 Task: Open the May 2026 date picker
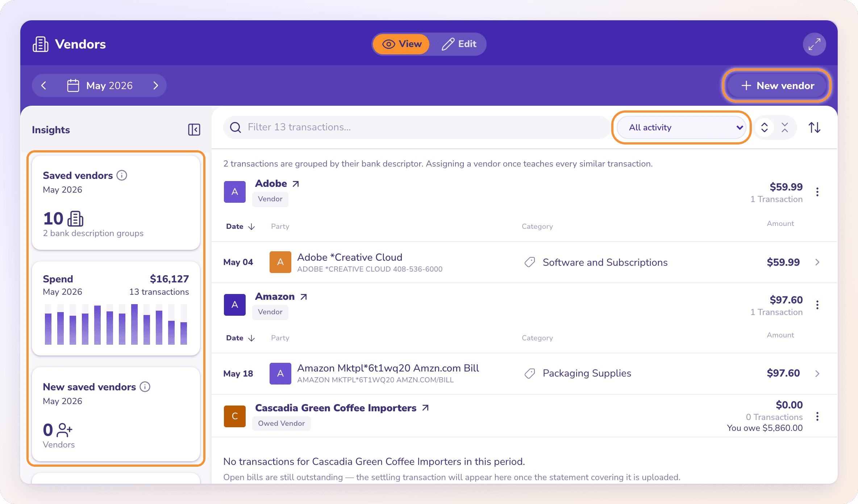100,85
